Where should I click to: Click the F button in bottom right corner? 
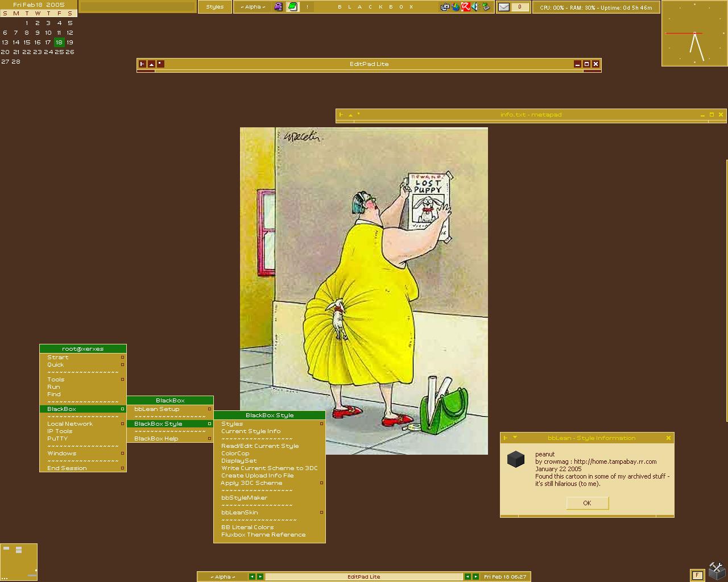click(x=697, y=575)
